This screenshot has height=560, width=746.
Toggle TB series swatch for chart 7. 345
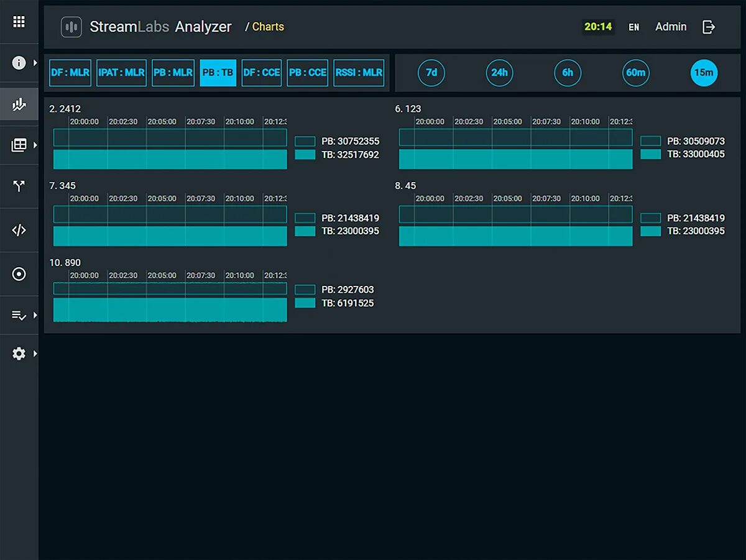[305, 231]
